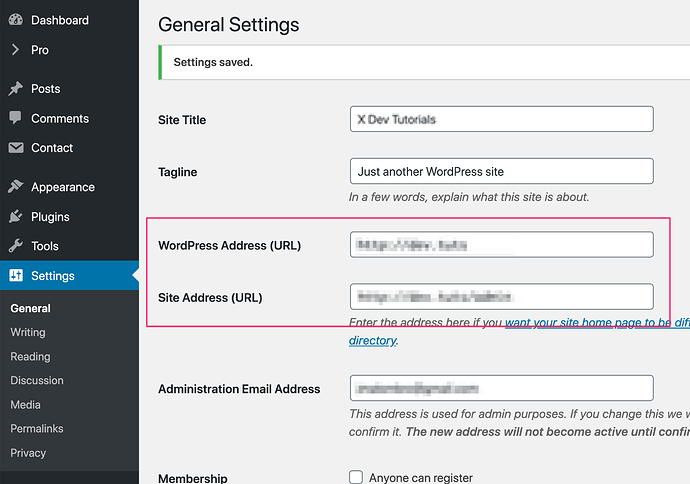Click the 'Administration Email Address' label
690x484 pixels.
pos(239,389)
